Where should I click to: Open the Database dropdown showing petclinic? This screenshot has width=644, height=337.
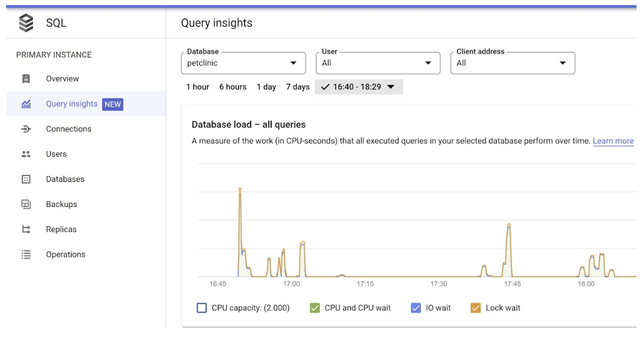243,63
